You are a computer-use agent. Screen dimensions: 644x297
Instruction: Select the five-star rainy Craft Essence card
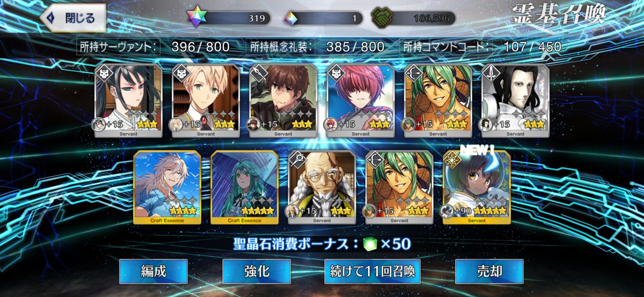click(245, 188)
